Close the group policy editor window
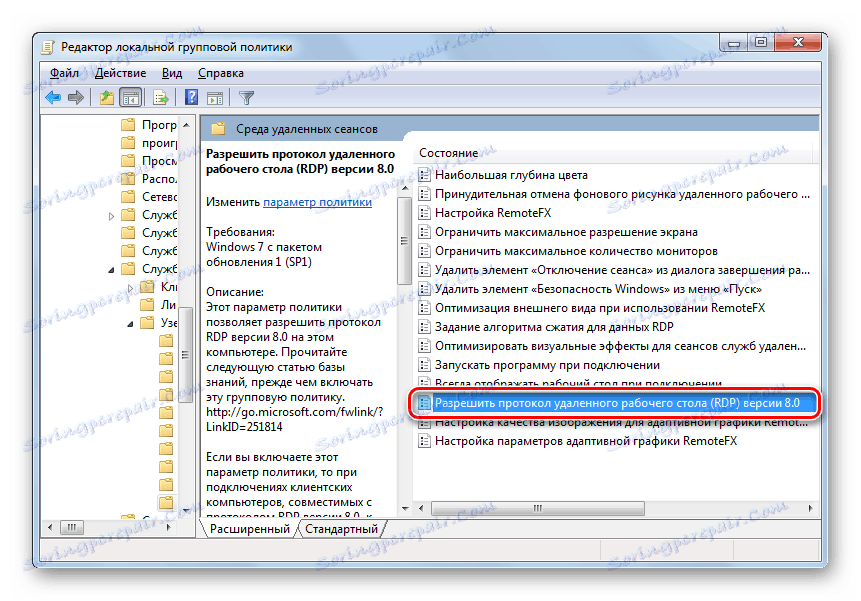This screenshot has width=861, height=601. click(798, 43)
